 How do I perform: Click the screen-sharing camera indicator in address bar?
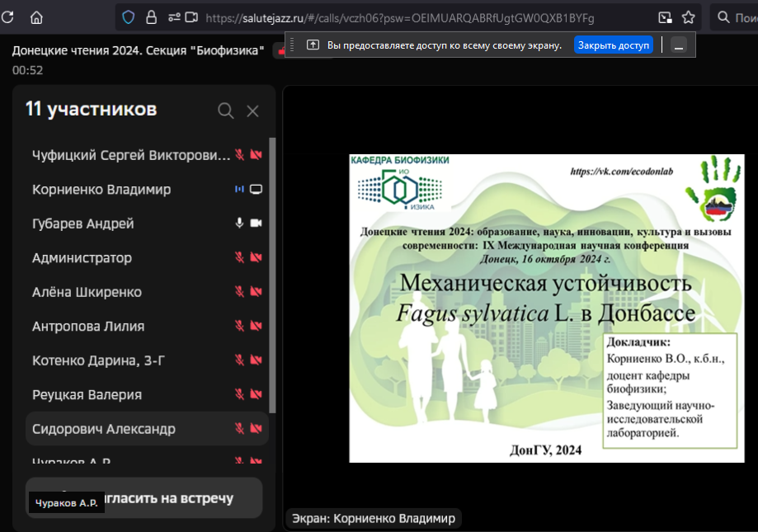191,18
